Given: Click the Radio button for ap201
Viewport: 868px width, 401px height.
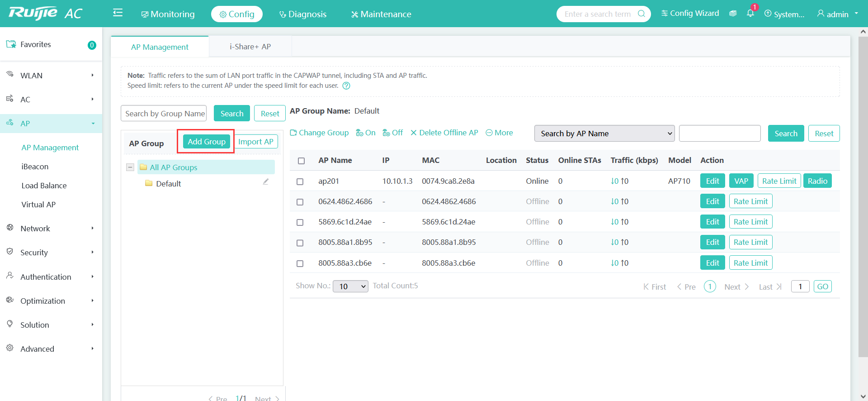Looking at the screenshot, I should [817, 181].
